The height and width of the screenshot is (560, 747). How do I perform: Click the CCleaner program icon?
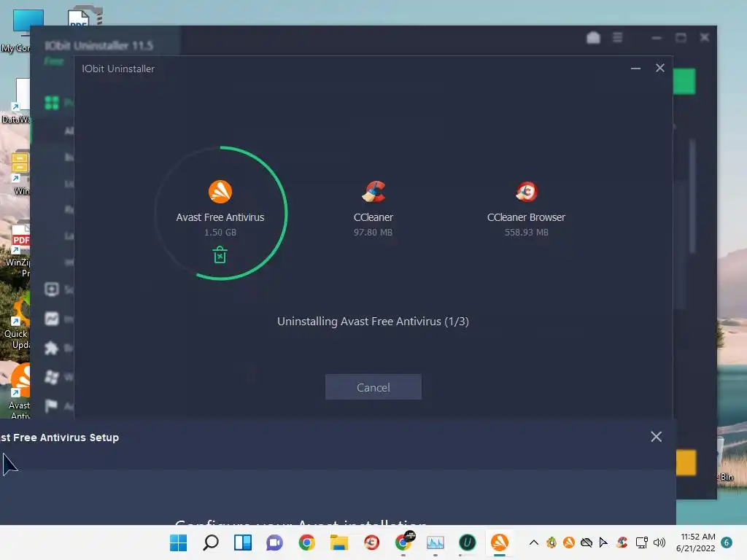point(373,192)
